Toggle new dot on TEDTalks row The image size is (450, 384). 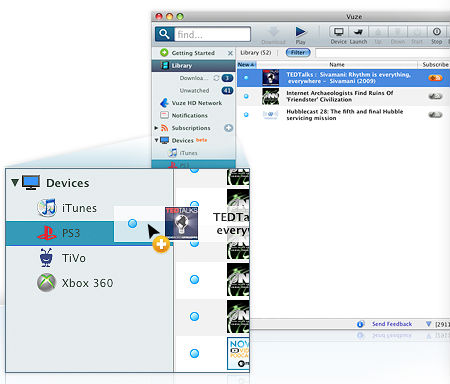(246, 78)
